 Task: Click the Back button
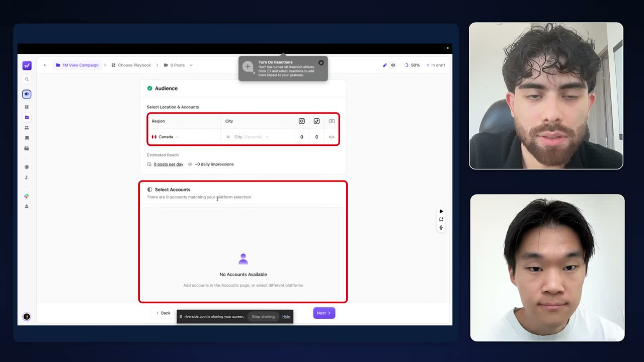click(x=163, y=313)
